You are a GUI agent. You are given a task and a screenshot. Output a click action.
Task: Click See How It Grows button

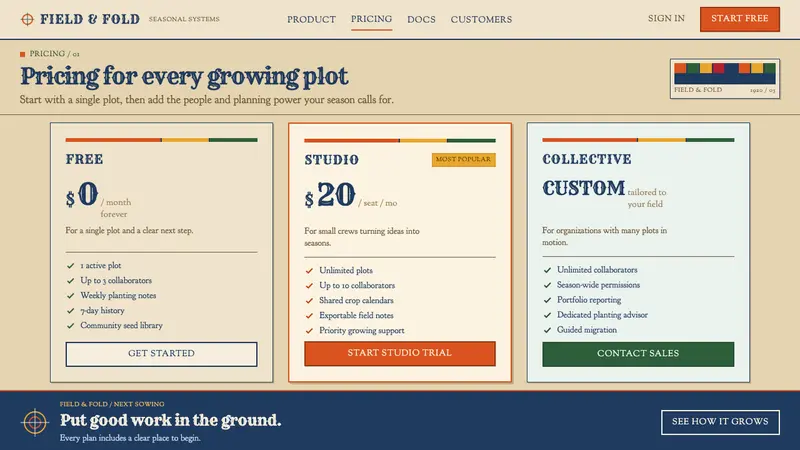pyautogui.click(x=720, y=422)
